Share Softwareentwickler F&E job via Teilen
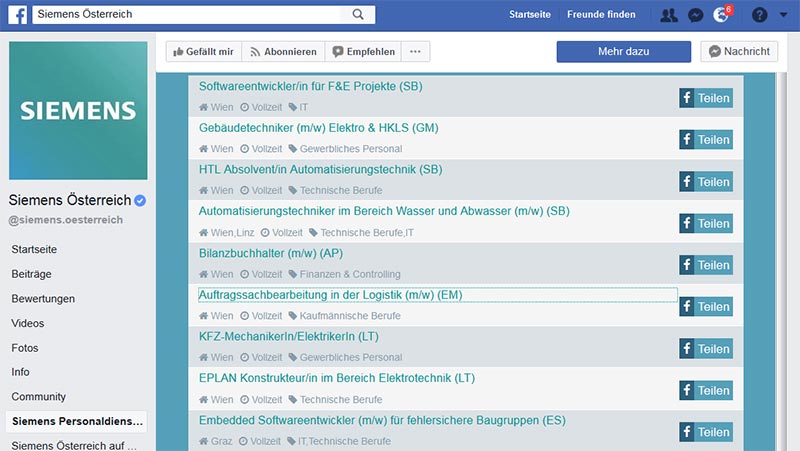Screen dimensions: 800x451 tap(706, 98)
